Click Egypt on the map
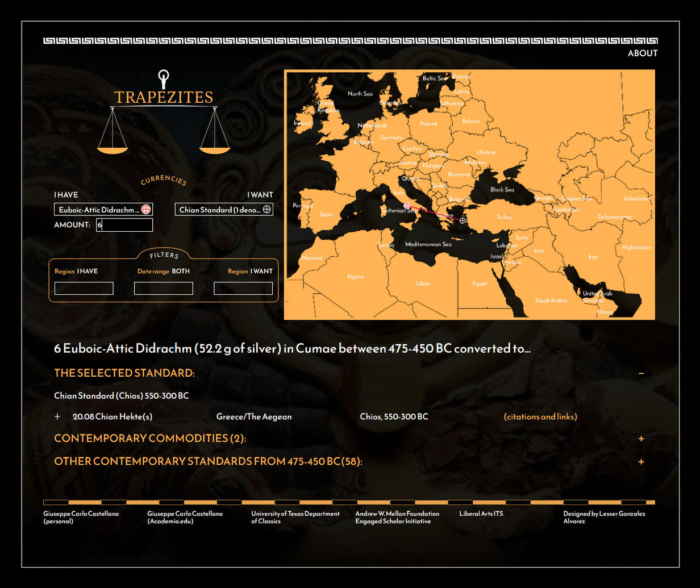 pos(480,283)
